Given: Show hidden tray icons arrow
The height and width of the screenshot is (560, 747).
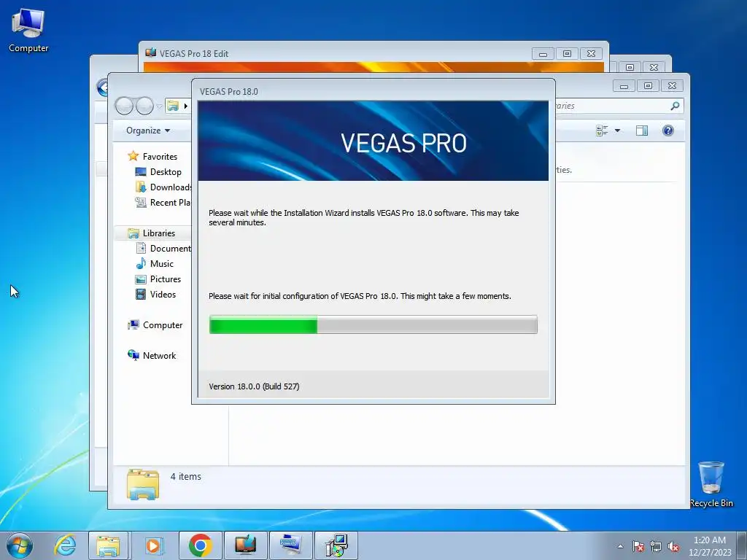Looking at the screenshot, I should click(x=620, y=546).
